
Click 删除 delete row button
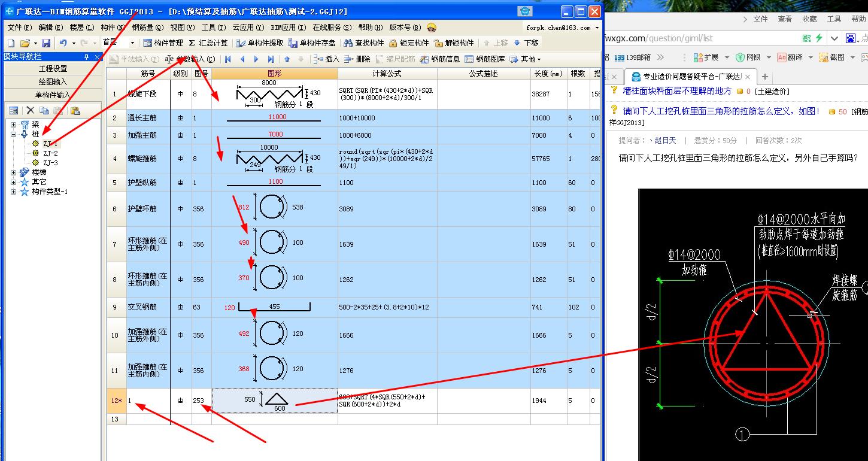point(357,59)
